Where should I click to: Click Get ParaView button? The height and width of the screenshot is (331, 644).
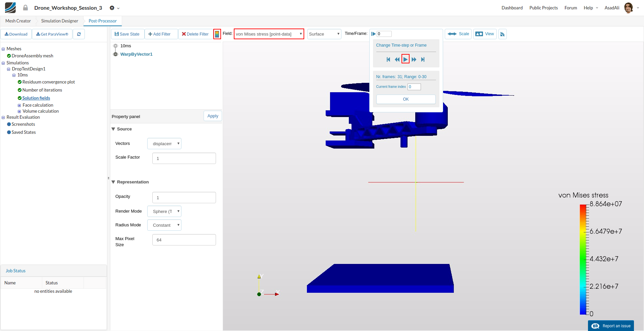tap(52, 34)
